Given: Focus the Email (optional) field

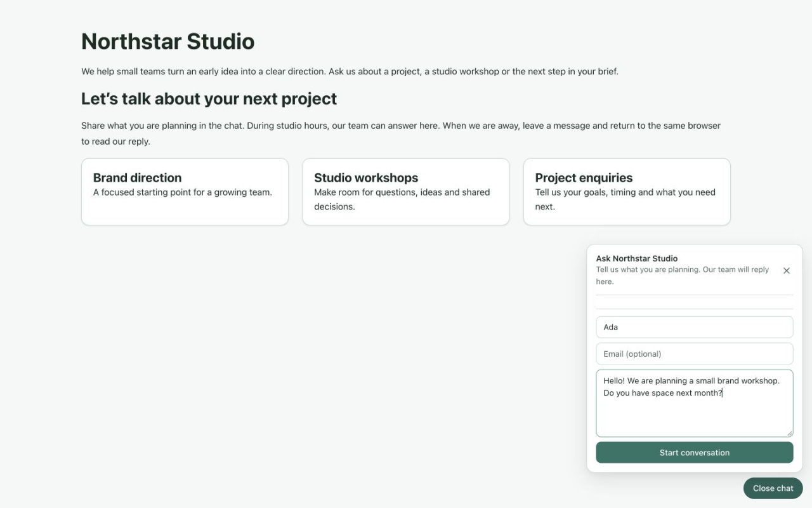Looking at the screenshot, I should tap(695, 354).
